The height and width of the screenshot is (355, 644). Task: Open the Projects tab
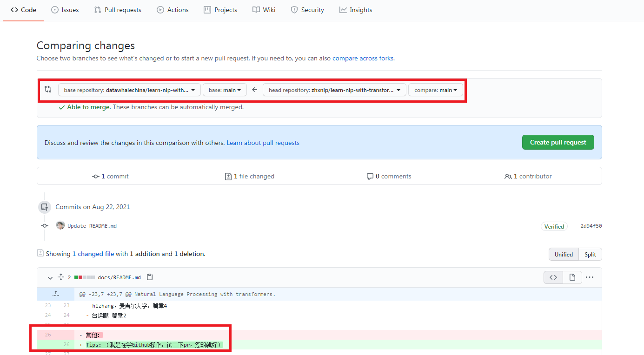[x=220, y=10]
